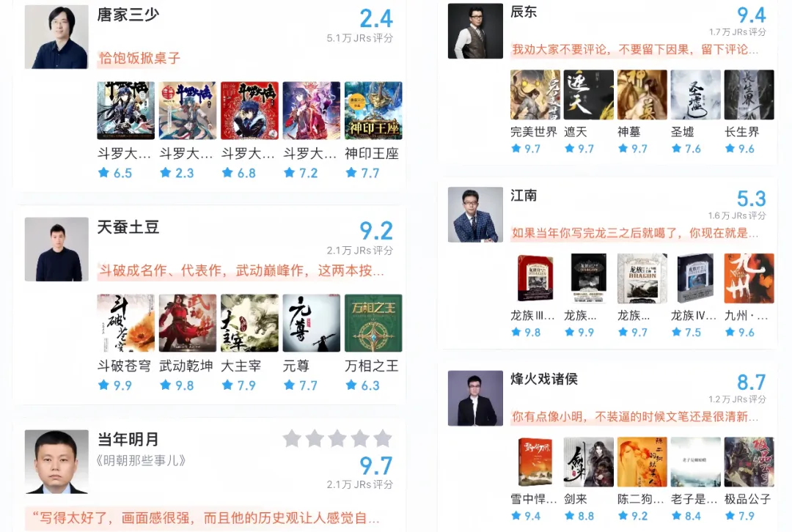Screen dimensions: 792x532
Task: Tap 江南's 5.3 overall score
Action: click(x=751, y=199)
